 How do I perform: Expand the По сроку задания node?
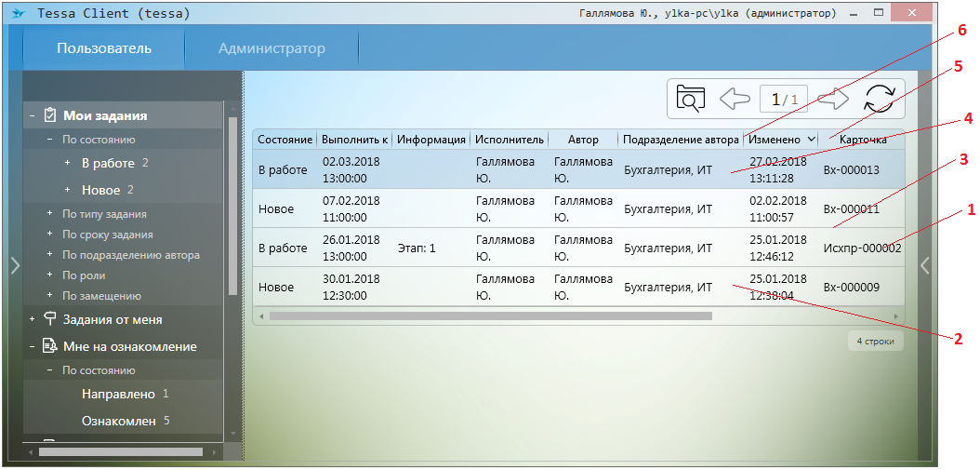49,235
